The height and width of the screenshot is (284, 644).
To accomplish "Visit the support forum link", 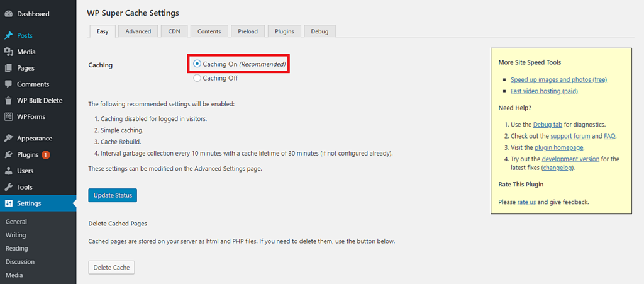I will 570,135.
